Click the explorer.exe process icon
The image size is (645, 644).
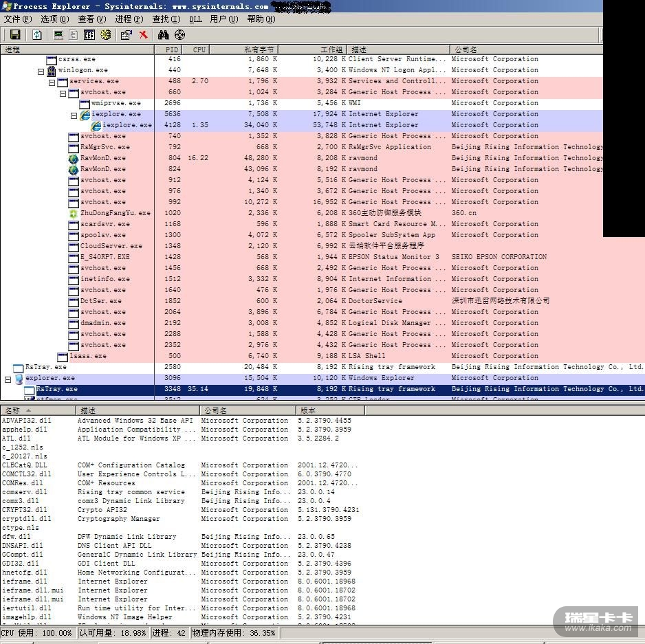point(19,378)
